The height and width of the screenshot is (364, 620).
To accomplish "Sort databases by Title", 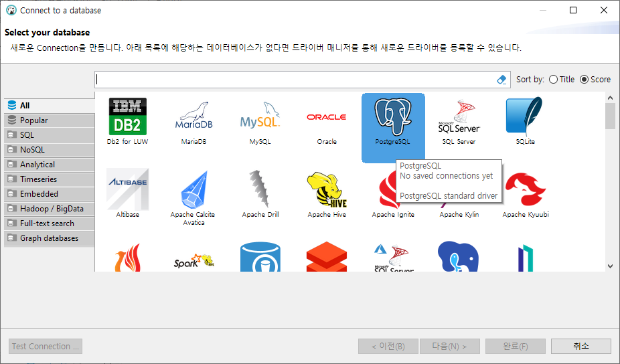I will click(562, 80).
